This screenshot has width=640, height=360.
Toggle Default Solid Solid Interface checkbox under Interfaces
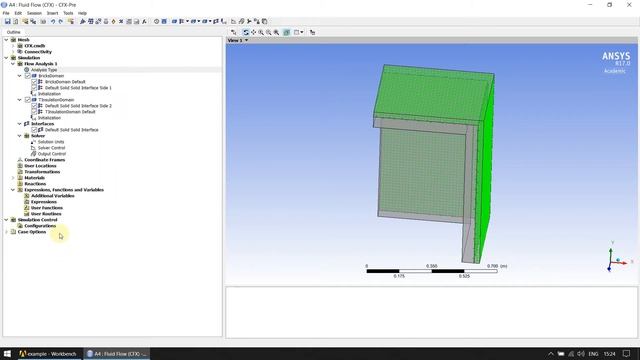pos(34,130)
